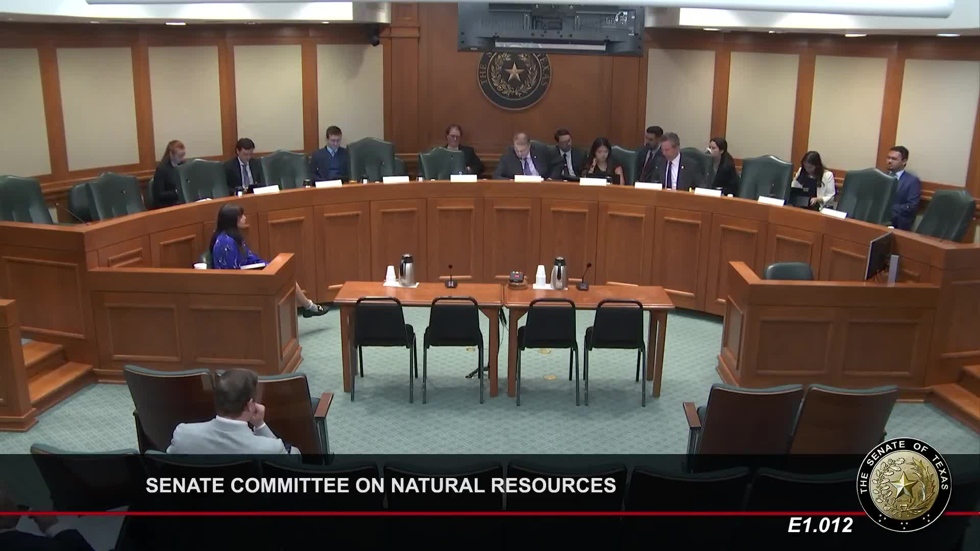Screen dimensions: 980x551
Task: Click the ceiling-mounted display screen
Action: (551, 27)
